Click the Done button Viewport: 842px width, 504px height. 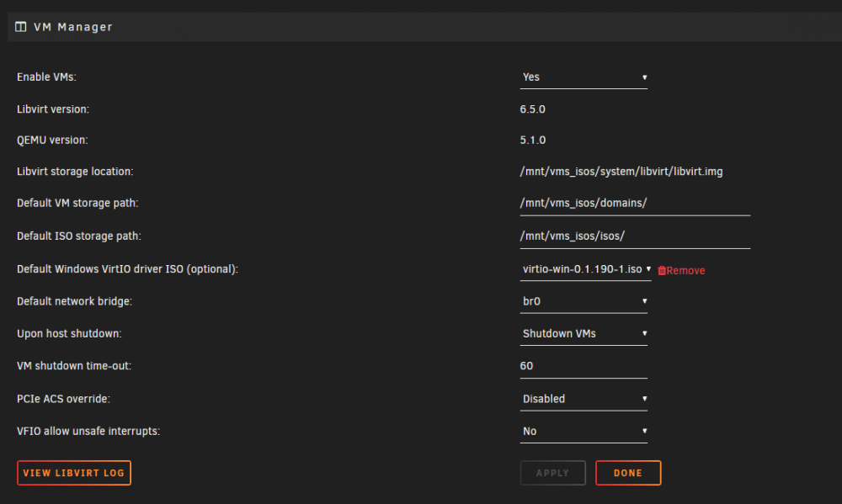(x=628, y=473)
